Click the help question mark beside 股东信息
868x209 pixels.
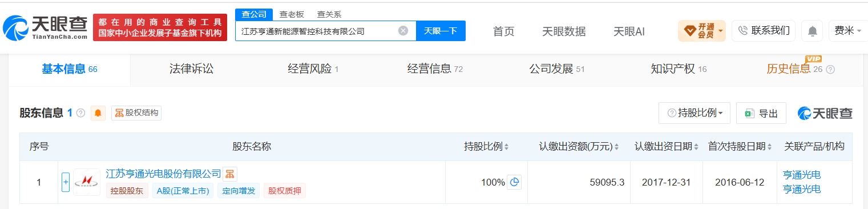80,113
